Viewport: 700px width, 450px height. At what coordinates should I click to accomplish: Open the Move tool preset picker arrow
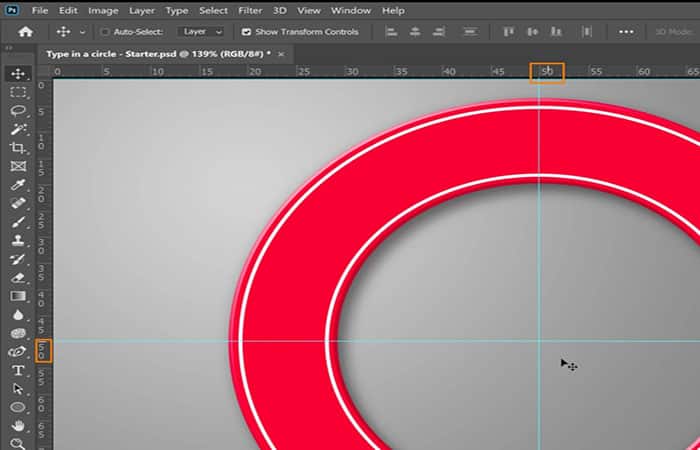[82, 32]
